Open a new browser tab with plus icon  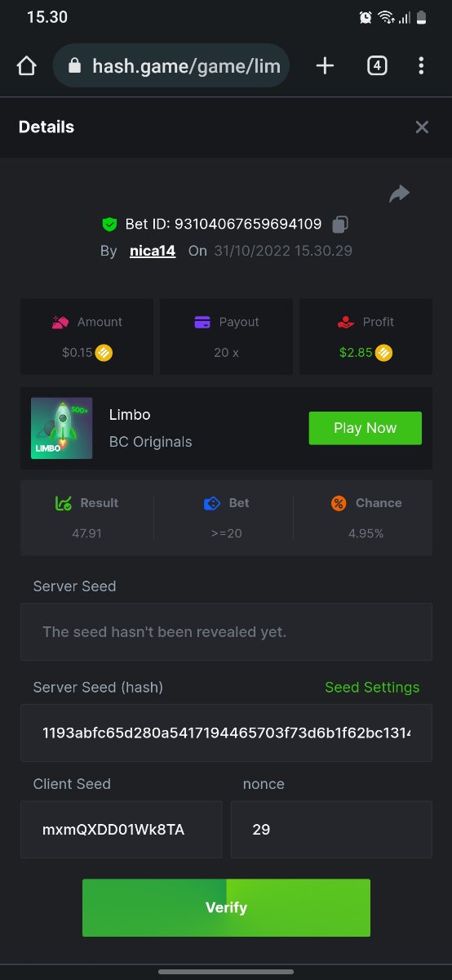[x=325, y=66]
